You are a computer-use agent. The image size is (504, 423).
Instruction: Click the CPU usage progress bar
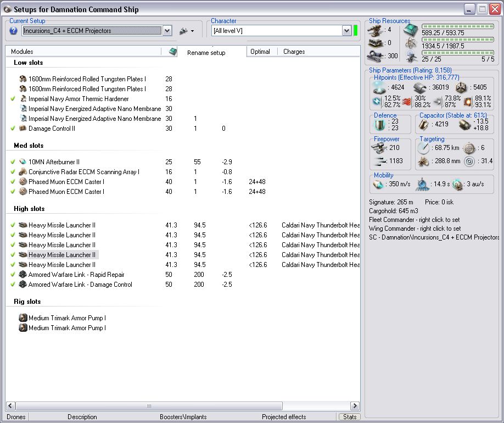point(458,26)
